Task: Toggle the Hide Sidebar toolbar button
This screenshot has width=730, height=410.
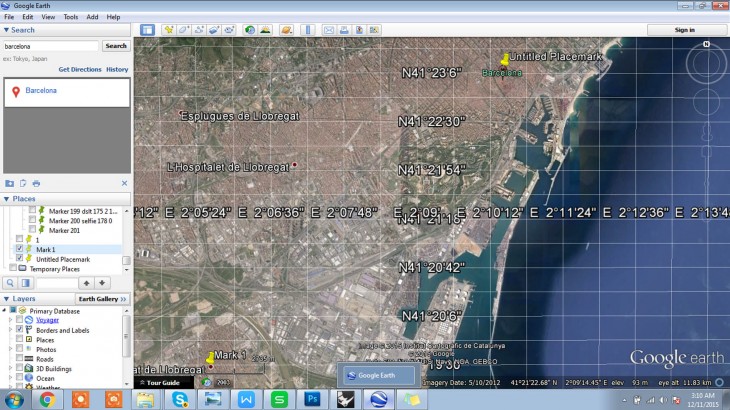Action: click(147, 30)
